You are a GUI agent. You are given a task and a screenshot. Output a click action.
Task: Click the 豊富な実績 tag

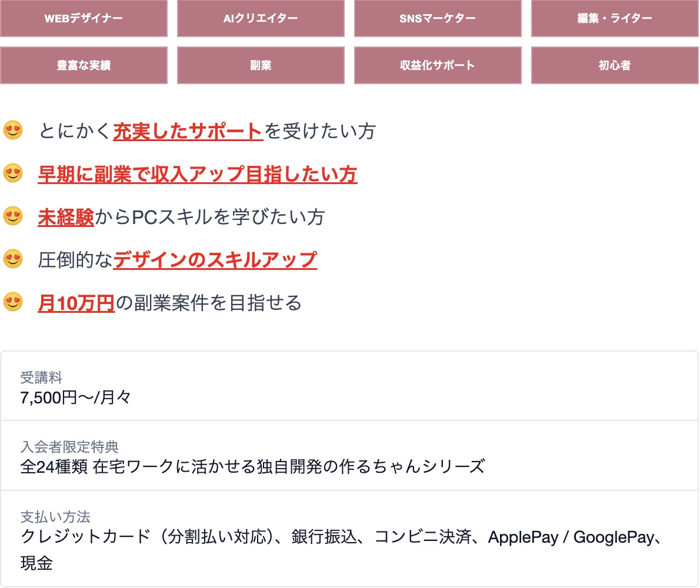(x=84, y=65)
